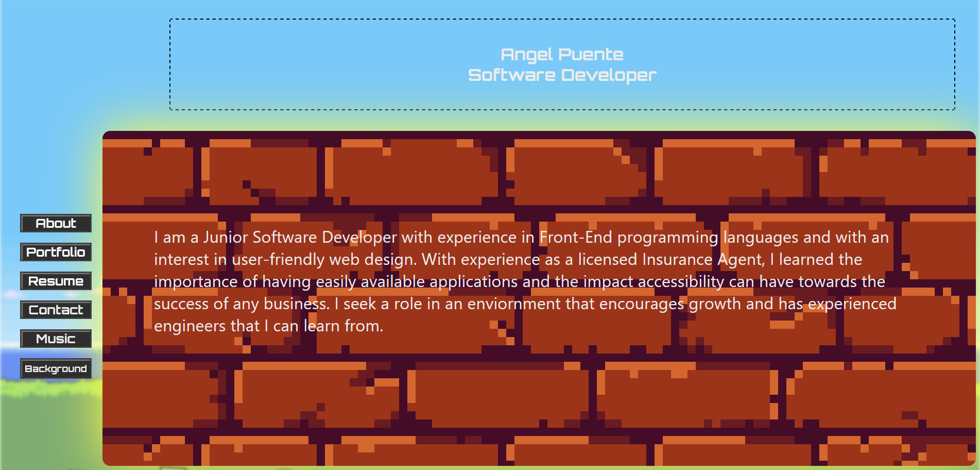Click the Angel Puente header title
Screen dimensions: 980x470
coord(563,54)
